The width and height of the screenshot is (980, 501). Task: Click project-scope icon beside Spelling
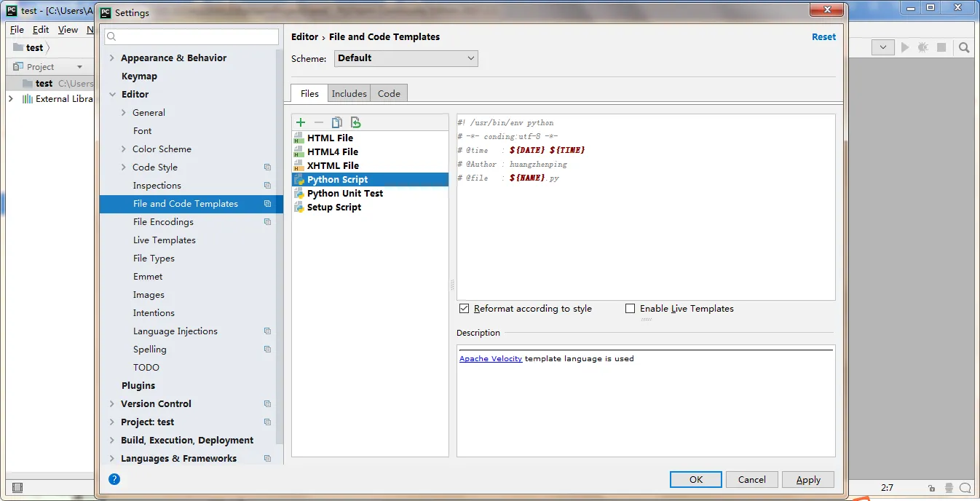click(267, 350)
